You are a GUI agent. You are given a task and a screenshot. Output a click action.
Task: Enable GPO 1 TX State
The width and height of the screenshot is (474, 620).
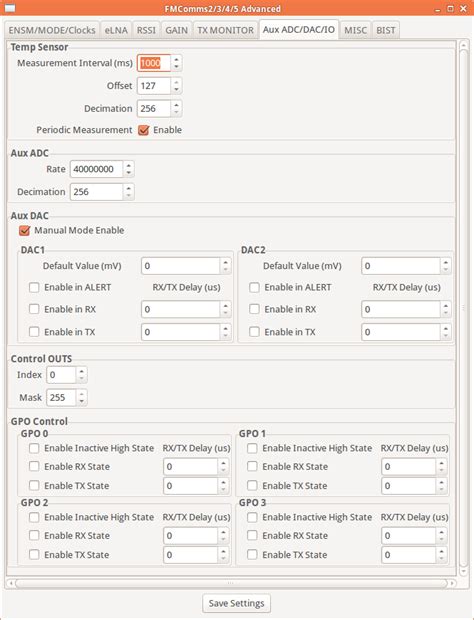pos(252,486)
